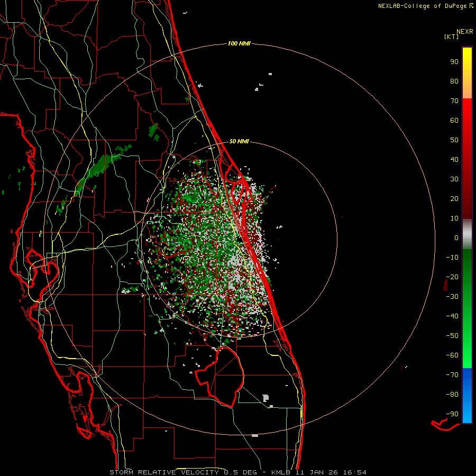476x476 pixels.
Task: Click the 0 value on the velocity scale
Action: click(456, 238)
